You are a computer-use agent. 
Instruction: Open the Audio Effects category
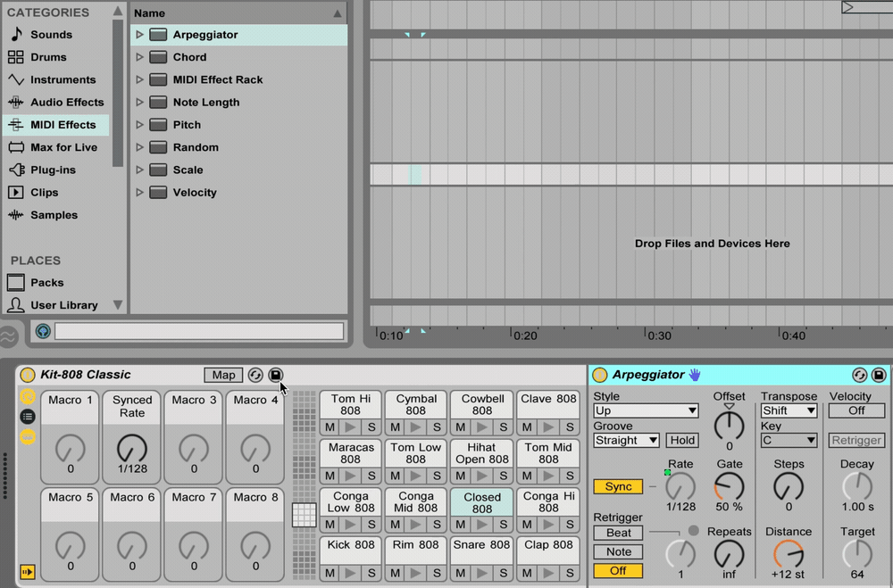click(67, 103)
